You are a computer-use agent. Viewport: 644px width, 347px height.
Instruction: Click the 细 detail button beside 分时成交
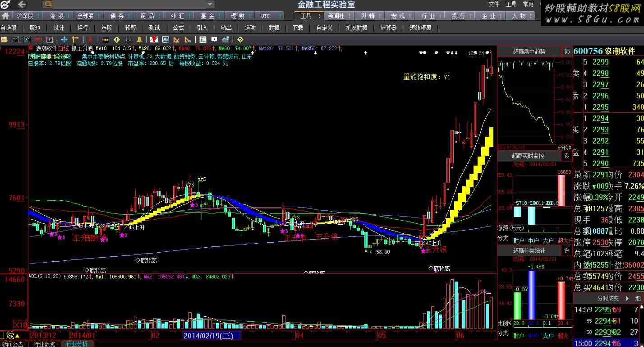(x=638, y=298)
